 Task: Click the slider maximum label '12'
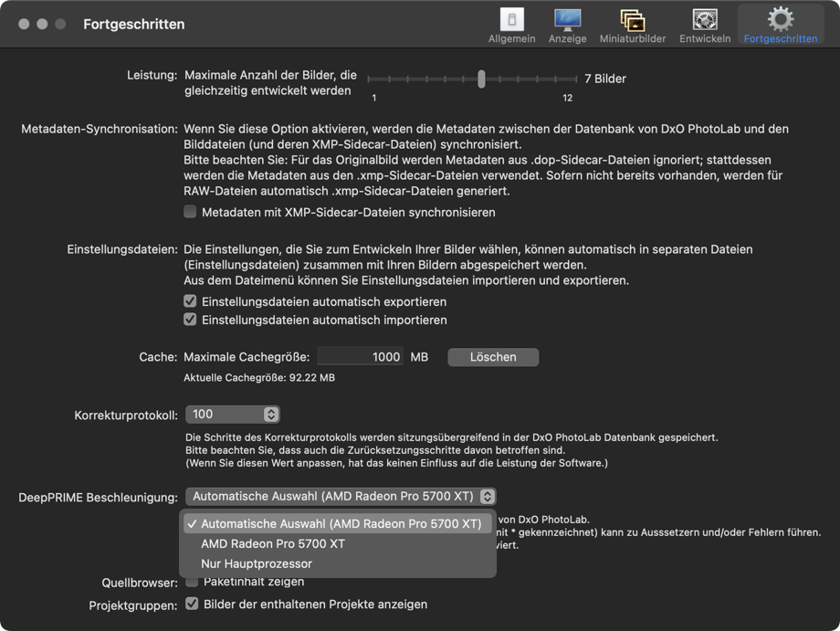(567, 98)
